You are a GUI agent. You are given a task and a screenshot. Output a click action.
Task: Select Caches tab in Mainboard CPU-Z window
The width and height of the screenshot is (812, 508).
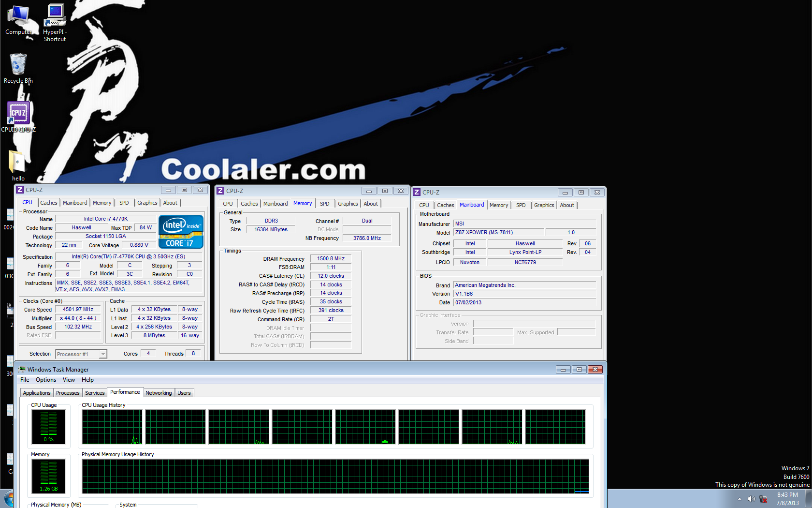click(445, 205)
